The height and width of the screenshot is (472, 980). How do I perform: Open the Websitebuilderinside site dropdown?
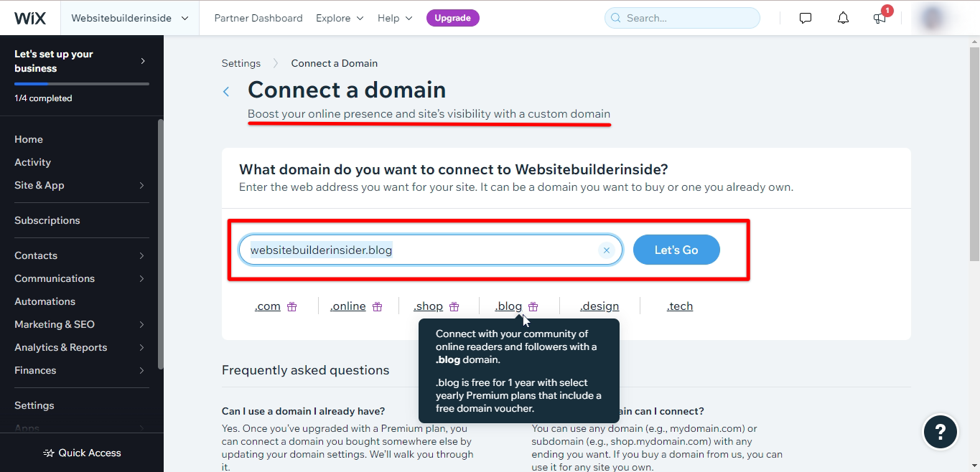[129, 18]
